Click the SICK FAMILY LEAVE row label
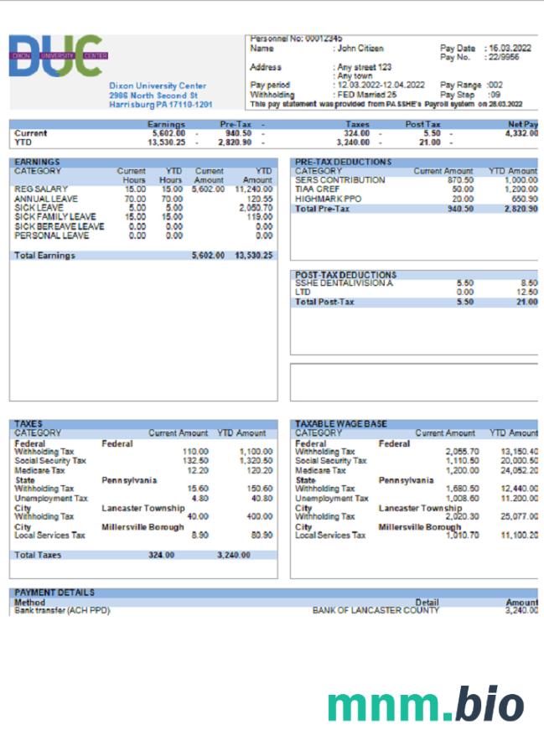The width and height of the screenshot is (544, 756). pyautogui.click(x=55, y=217)
